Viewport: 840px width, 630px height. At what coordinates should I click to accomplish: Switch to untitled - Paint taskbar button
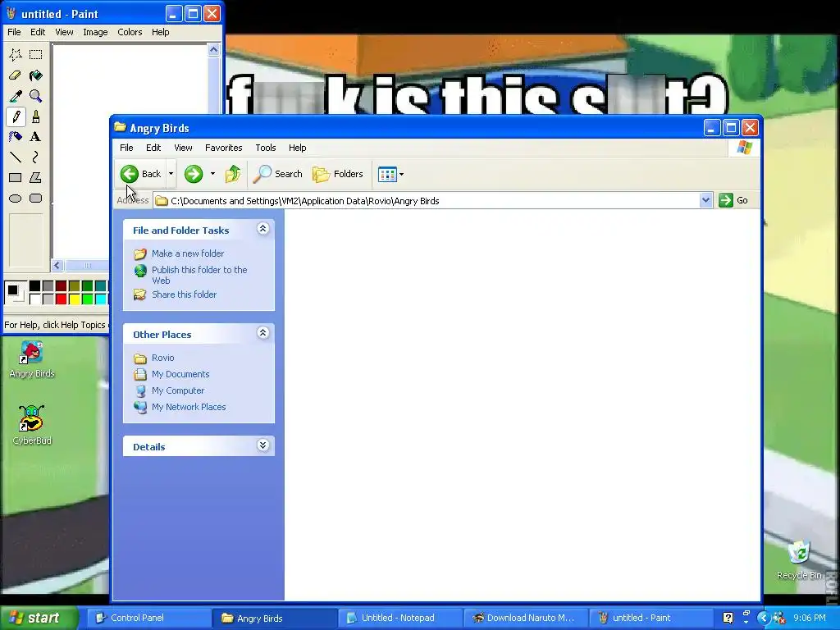[651, 618]
